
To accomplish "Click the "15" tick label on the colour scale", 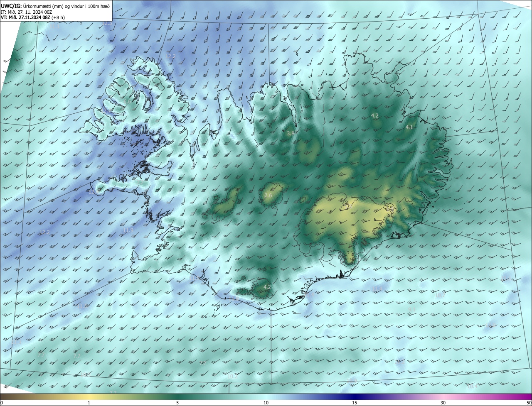I will (355, 403).
